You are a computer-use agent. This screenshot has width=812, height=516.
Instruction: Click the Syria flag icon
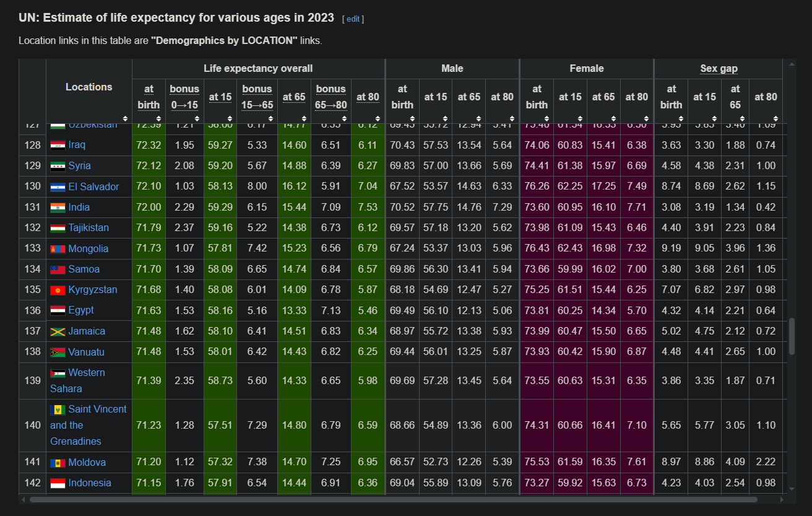point(58,166)
